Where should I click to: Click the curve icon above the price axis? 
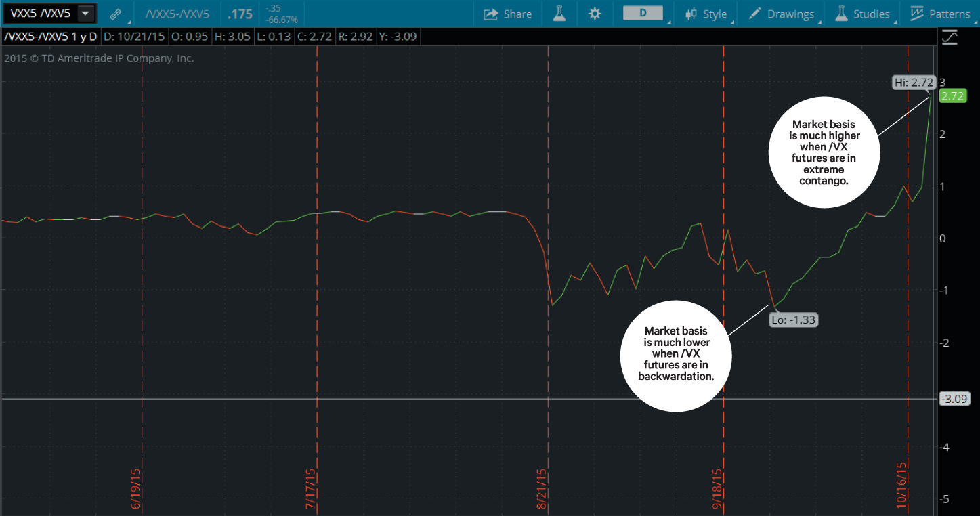(950, 37)
